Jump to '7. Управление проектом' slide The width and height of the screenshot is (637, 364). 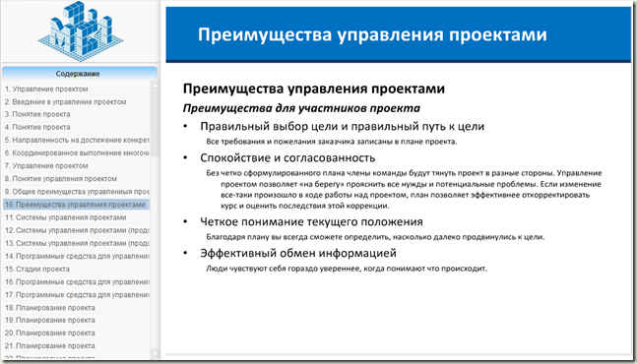[x=46, y=166]
